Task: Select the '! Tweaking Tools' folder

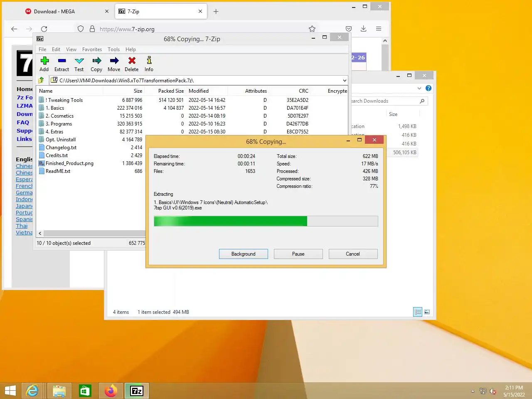Action: pos(64,100)
